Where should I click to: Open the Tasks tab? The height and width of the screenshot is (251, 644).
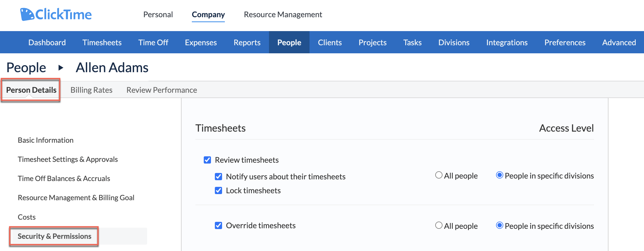pos(412,42)
